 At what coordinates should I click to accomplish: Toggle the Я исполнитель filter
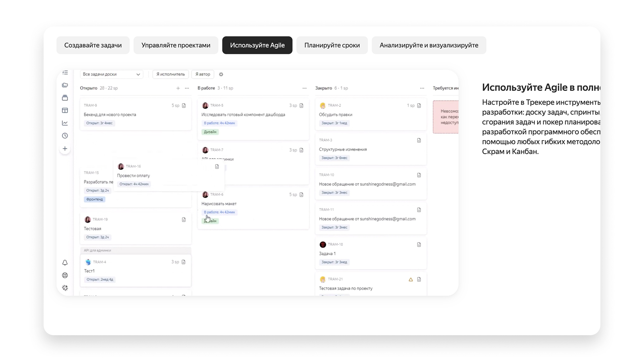(x=170, y=74)
